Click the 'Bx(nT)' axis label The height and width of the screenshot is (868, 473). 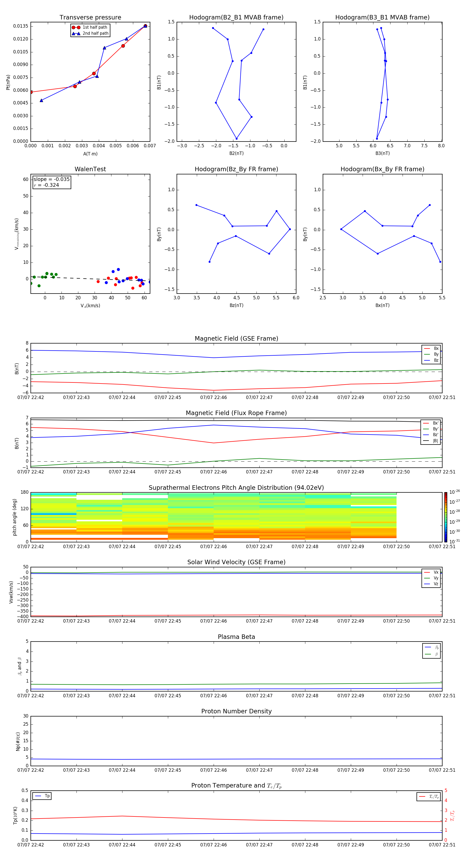pos(382,305)
